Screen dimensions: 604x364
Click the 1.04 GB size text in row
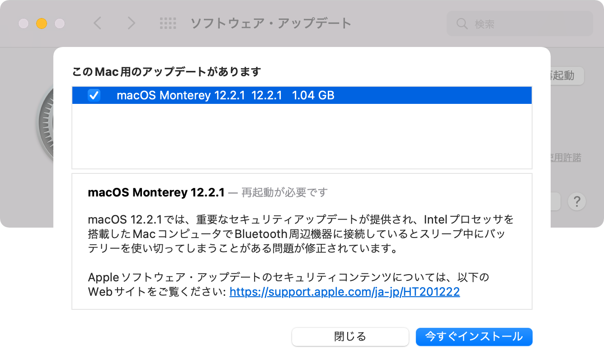(x=313, y=95)
